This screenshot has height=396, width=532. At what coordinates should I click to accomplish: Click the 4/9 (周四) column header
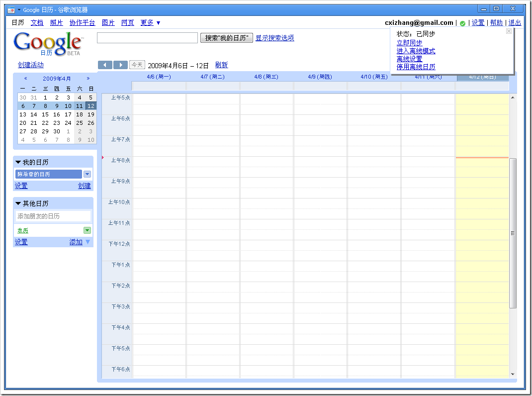point(320,77)
